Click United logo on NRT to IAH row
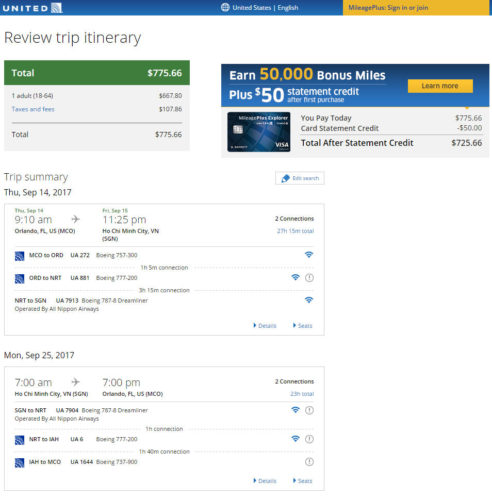Viewport: 492px width, 500px height. click(x=20, y=440)
